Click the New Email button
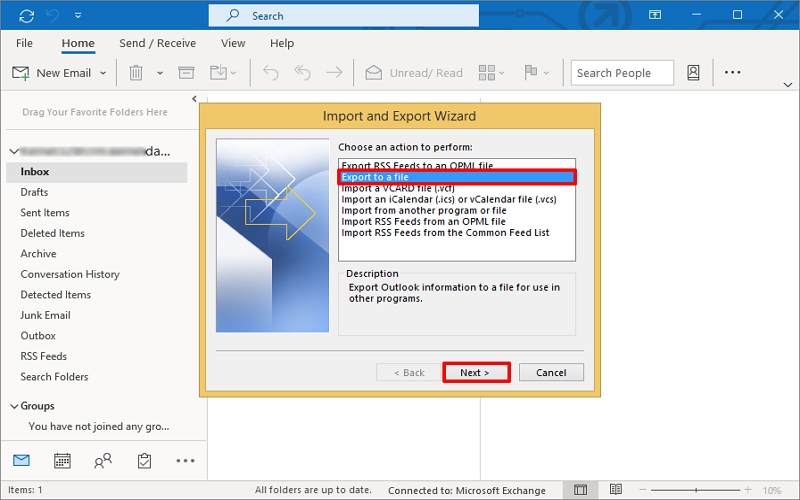 click(52, 73)
